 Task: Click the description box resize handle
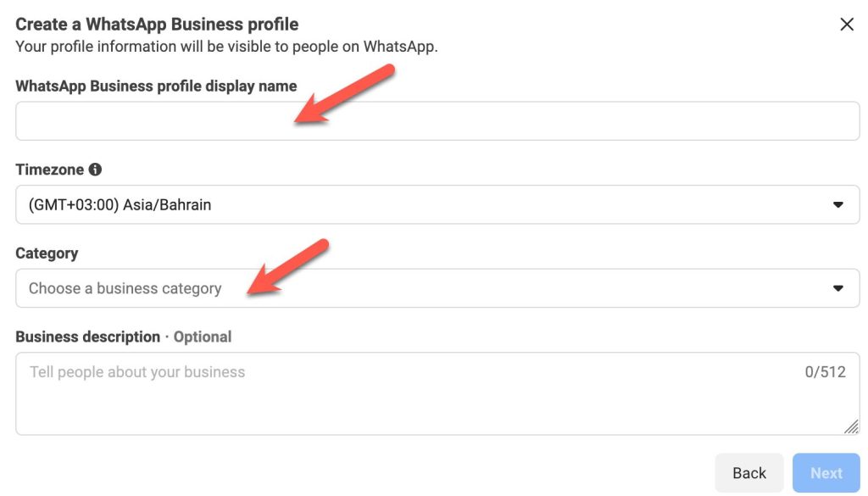851,426
